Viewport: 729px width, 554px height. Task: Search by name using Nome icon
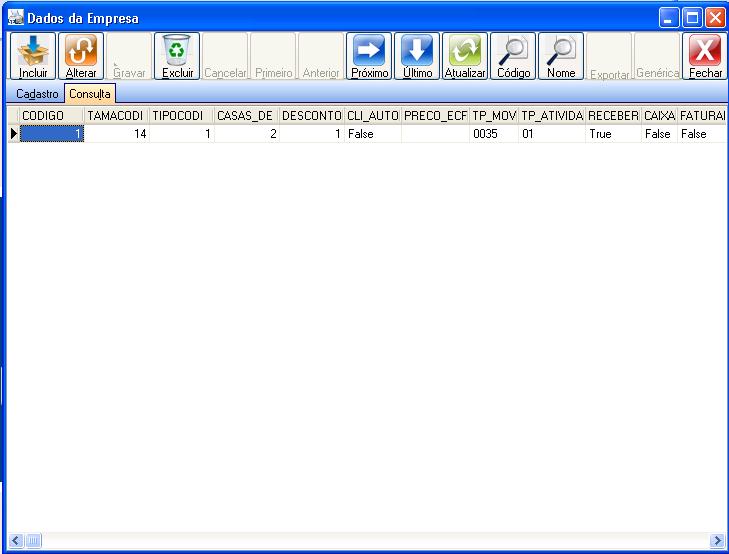(562, 56)
